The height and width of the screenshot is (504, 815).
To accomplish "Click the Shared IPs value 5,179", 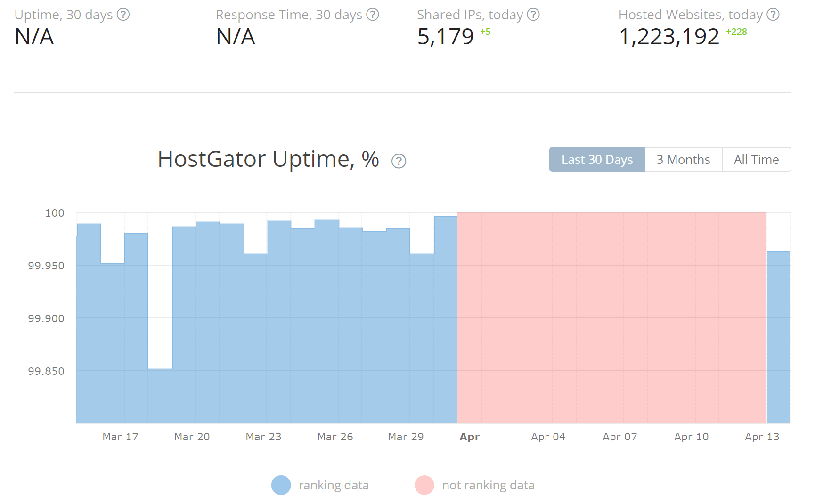I will [x=445, y=37].
